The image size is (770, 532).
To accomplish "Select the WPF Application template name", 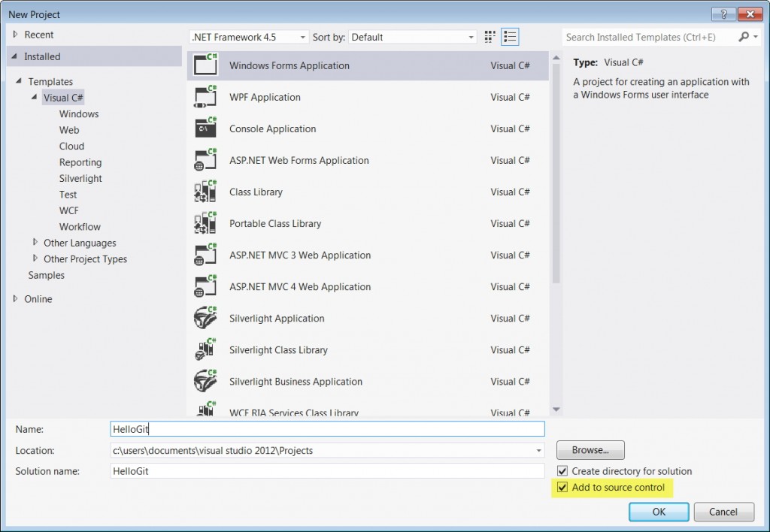I will pyautogui.click(x=265, y=97).
